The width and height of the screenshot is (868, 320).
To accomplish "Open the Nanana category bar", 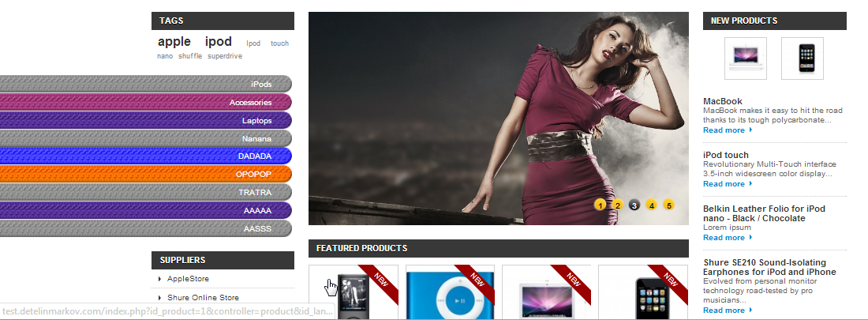I will (146, 138).
